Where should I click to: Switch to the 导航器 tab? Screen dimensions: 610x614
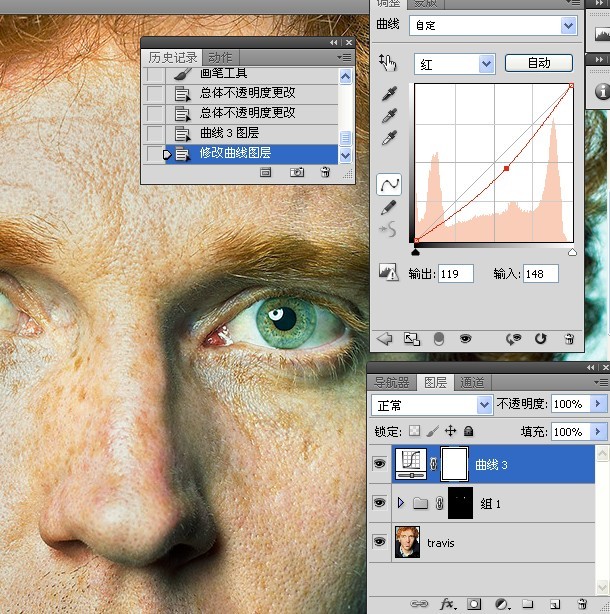[392, 382]
